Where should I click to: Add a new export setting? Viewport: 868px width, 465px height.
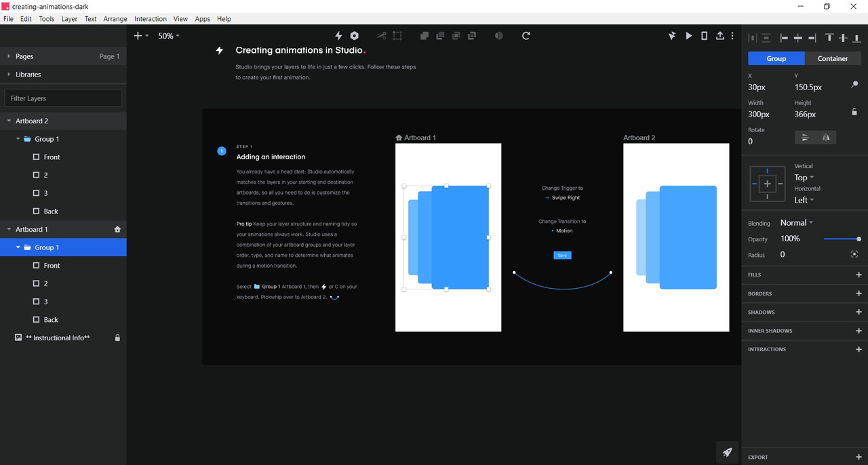pos(859,457)
